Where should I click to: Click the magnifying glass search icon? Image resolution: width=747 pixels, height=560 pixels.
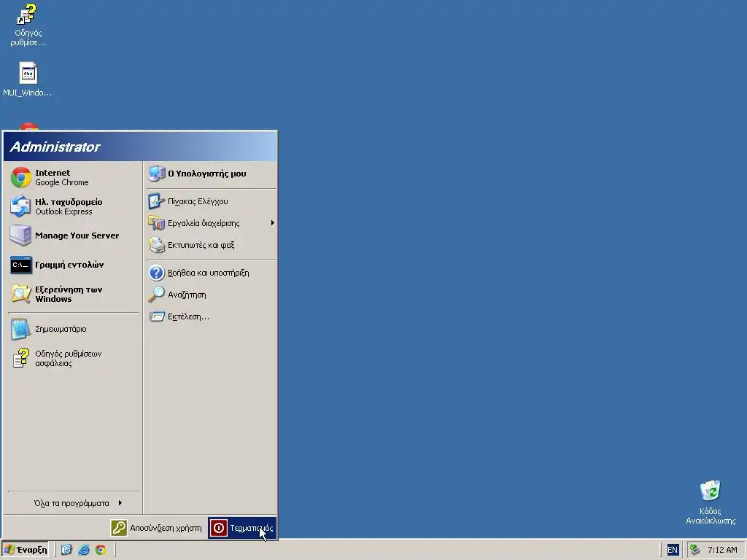point(156,295)
